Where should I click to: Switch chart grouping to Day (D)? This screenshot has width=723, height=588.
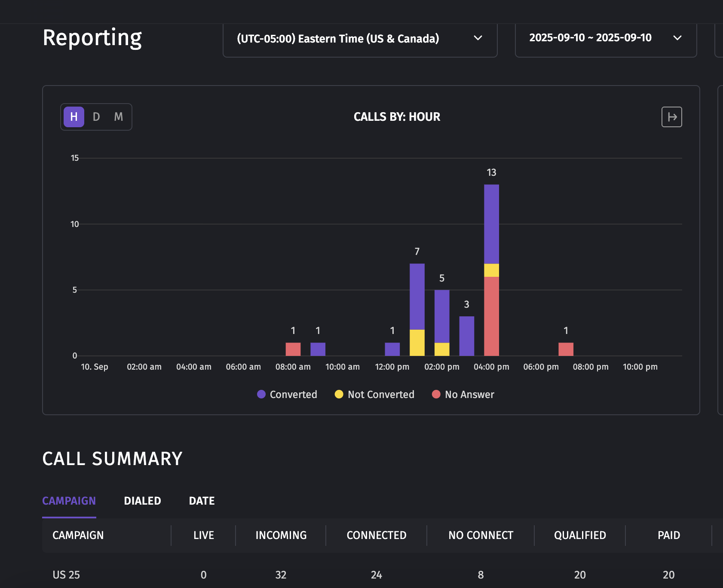[x=96, y=117]
